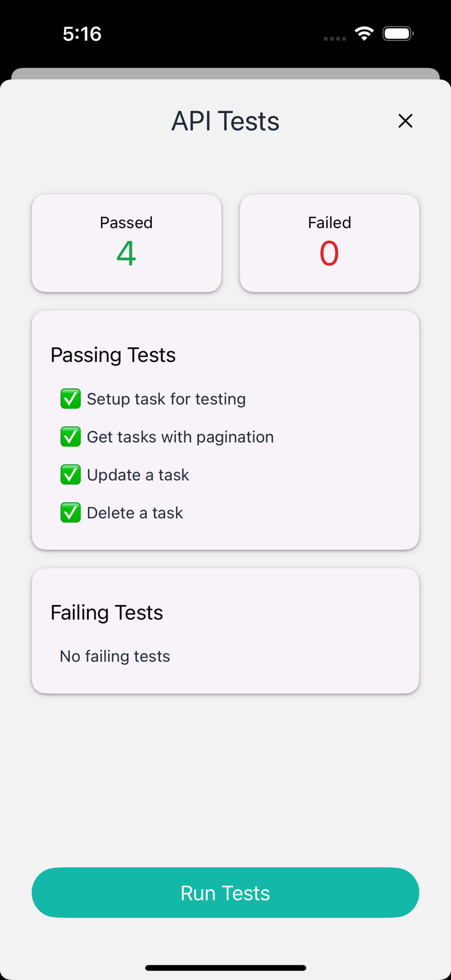
Task: Tap the Failing Tests heading
Action: [x=107, y=613]
